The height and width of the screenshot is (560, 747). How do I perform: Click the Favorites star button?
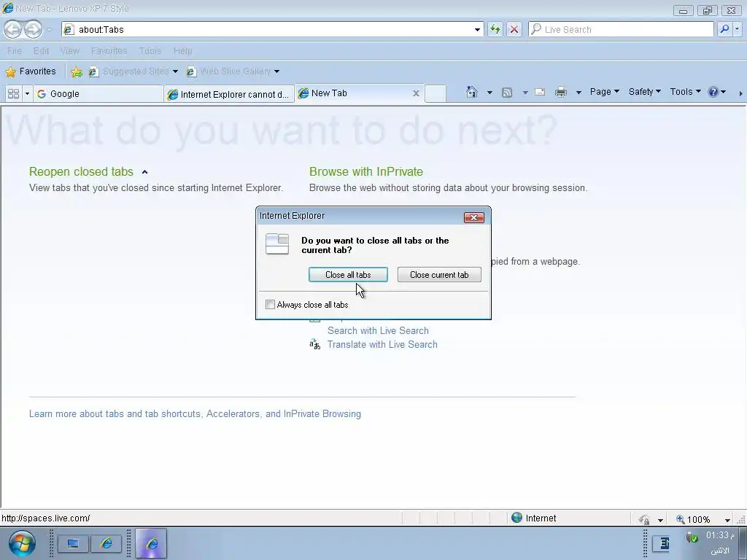(31, 71)
